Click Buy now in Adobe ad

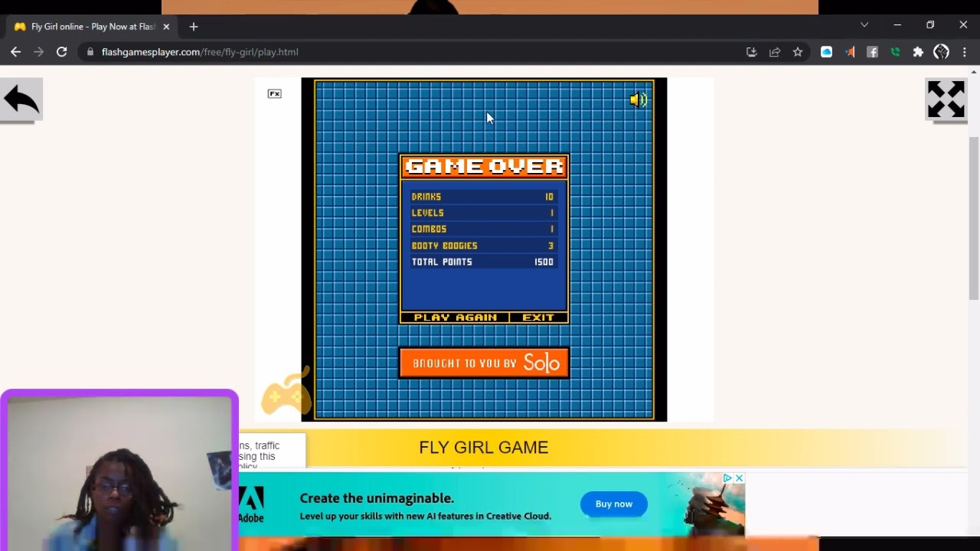(x=614, y=504)
